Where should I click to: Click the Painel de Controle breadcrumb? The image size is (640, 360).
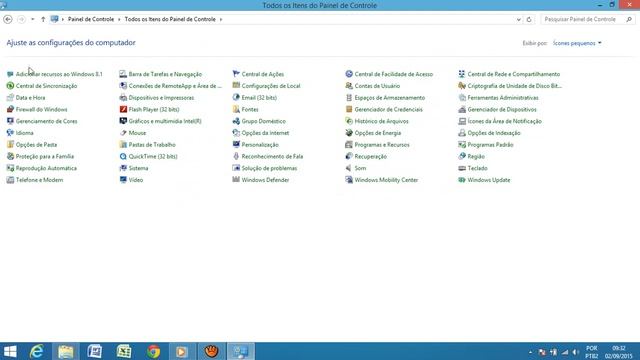(91, 19)
